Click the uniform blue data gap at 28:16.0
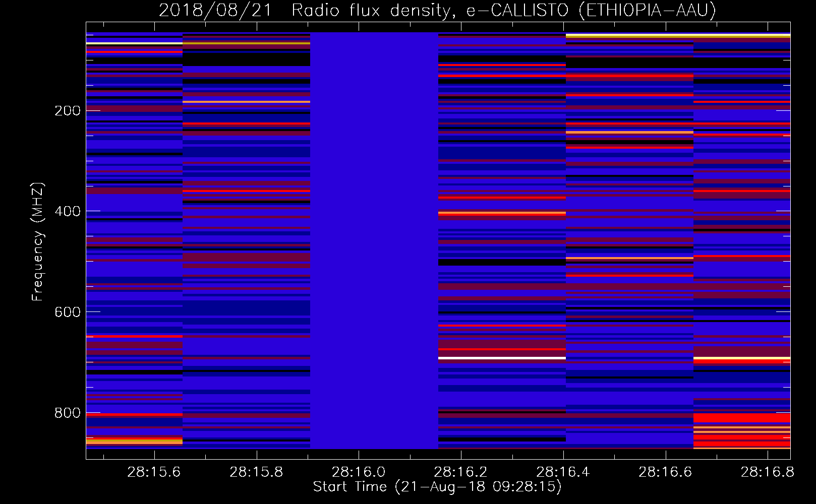816x504 pixels. pos(374,240)
